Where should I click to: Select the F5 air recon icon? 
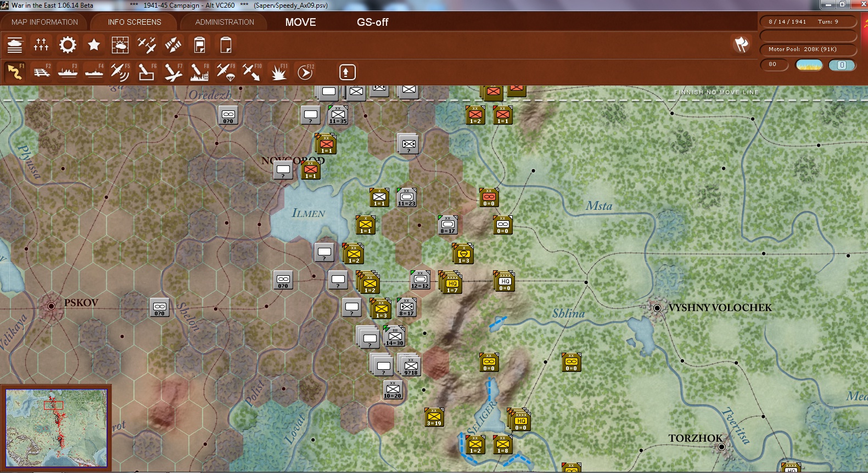tap(120, 72)
